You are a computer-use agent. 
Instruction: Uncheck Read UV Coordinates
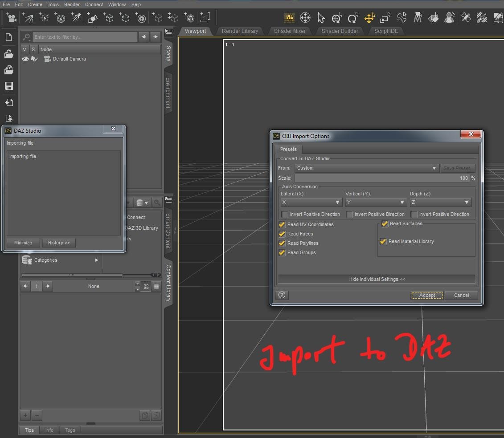(282, 224)
